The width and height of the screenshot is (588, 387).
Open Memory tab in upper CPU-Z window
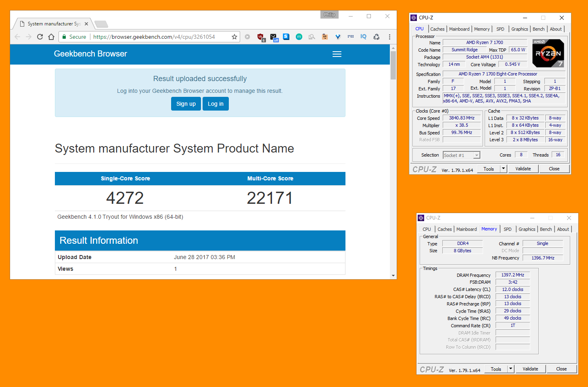pos(482,29)
